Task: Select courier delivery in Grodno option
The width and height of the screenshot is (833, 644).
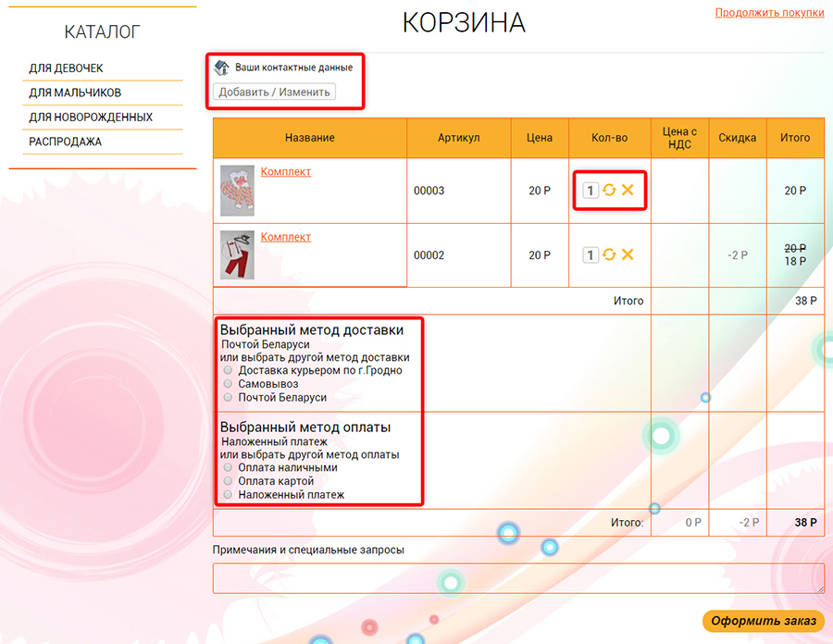Action: (228, 370)
